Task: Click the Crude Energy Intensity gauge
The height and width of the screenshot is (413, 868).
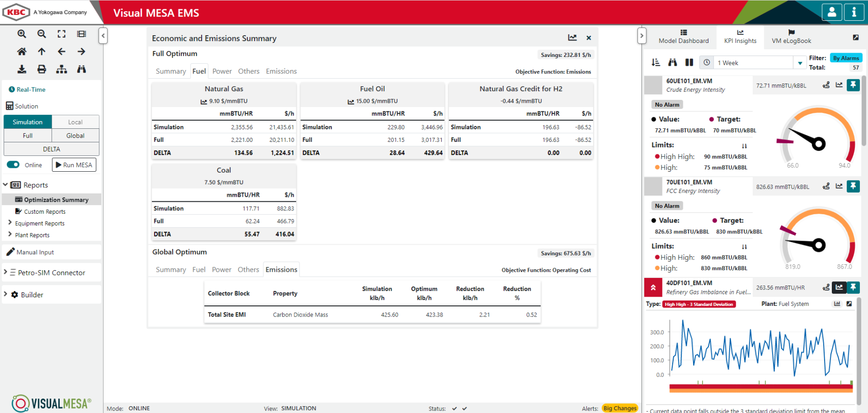Action: pyautogui.click(x=818, y=139)
